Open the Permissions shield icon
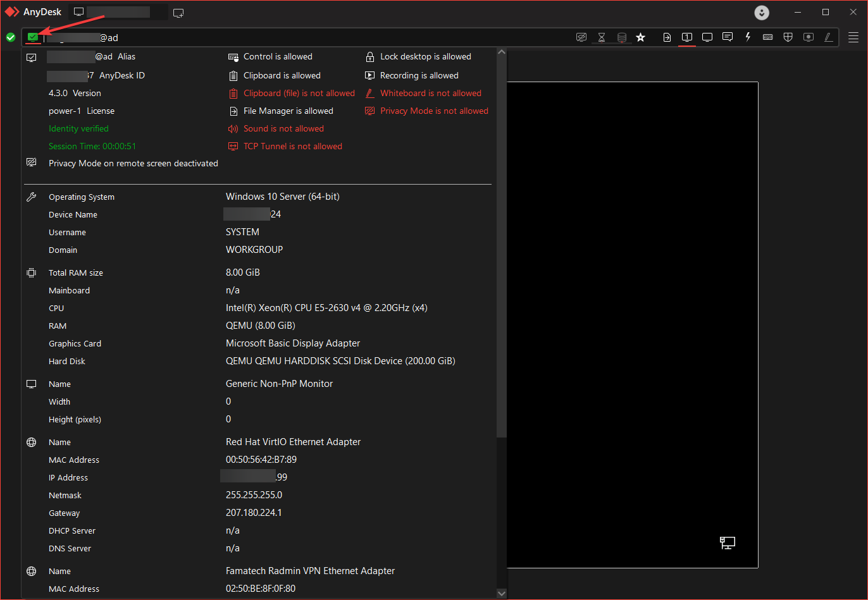This screenshot has width=868, height=600. (x=788, y=37)
